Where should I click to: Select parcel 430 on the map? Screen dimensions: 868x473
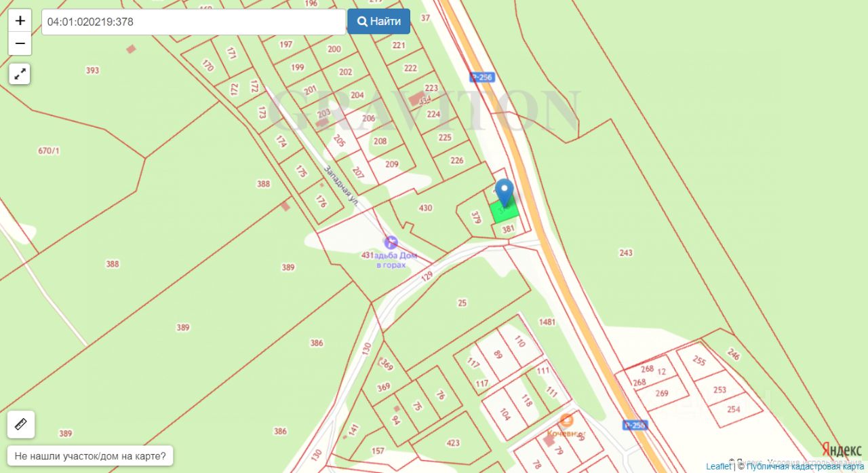[425, 208]
